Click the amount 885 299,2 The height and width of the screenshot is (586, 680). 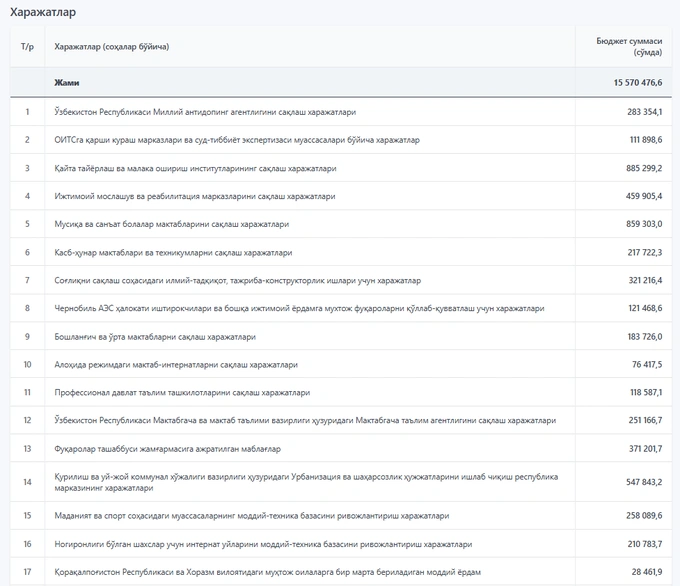pos(645,169)
